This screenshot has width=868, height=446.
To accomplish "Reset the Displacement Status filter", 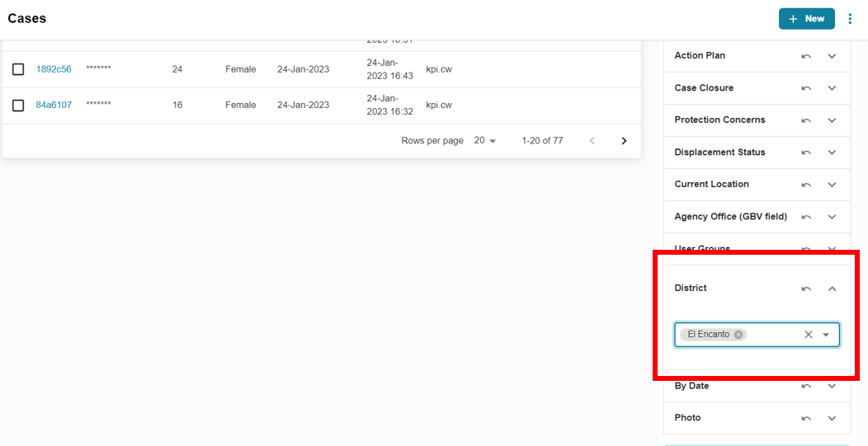I will [x=807, y=153].
